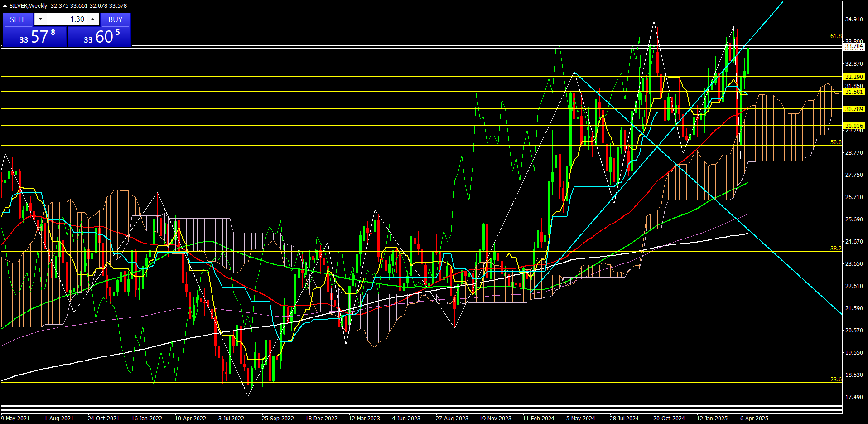Viewport: 868px width, 424px height.
Task: Click the 9 May 2021 date label
Action: coord(15,419)
